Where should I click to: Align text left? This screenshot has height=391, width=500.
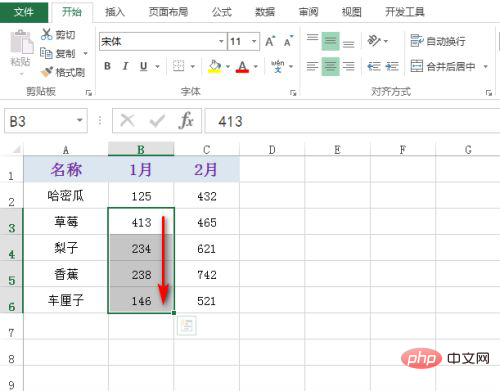click(x=312, y=66)
